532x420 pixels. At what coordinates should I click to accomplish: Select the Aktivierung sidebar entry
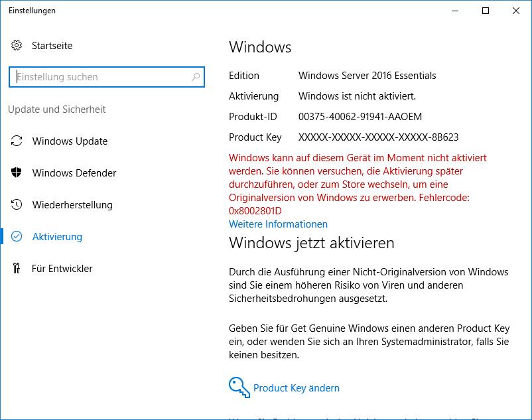[57, 237]
